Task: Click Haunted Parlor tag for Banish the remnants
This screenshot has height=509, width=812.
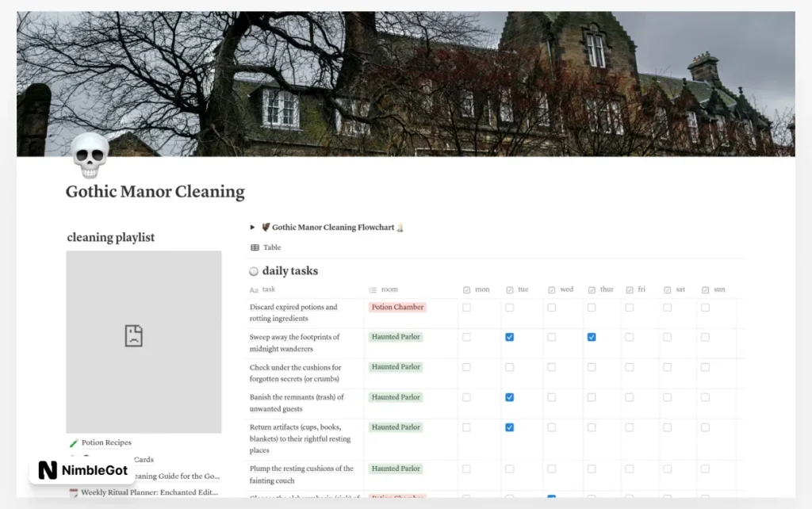Action: tap(396, 397)
